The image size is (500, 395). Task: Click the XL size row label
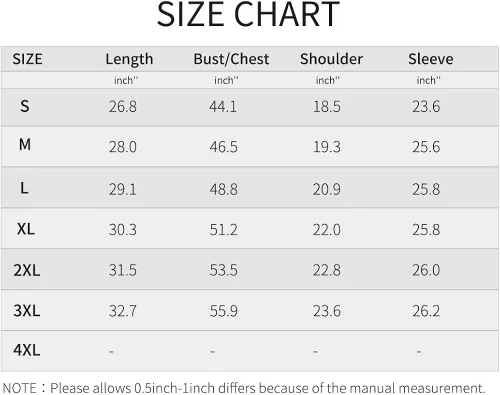tap(26, 229)
